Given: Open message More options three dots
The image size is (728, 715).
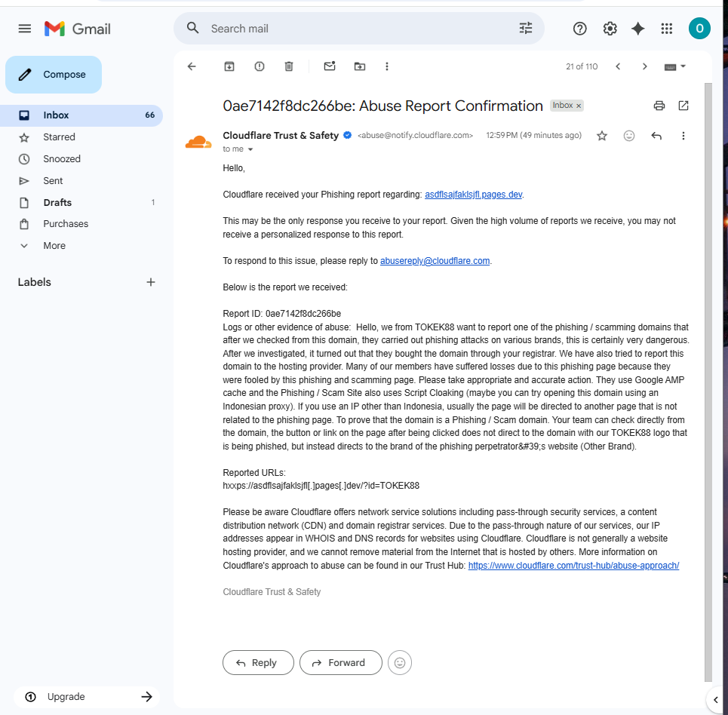Looking at the screenshot, I should click(683, 136).
